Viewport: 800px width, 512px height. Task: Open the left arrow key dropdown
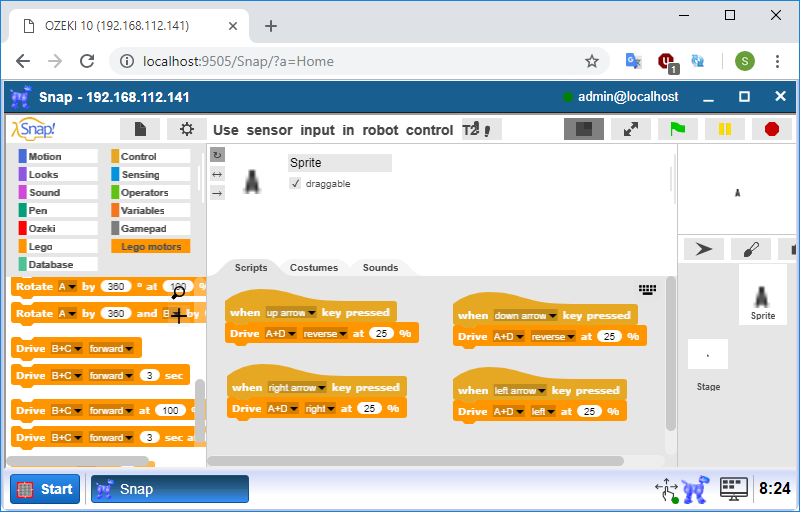point(520,391)
